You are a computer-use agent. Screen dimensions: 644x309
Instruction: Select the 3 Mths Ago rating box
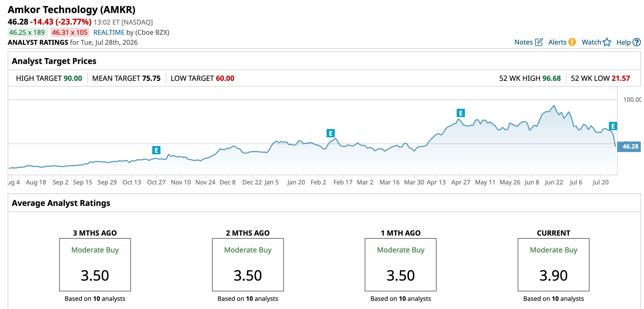point(95,265)
